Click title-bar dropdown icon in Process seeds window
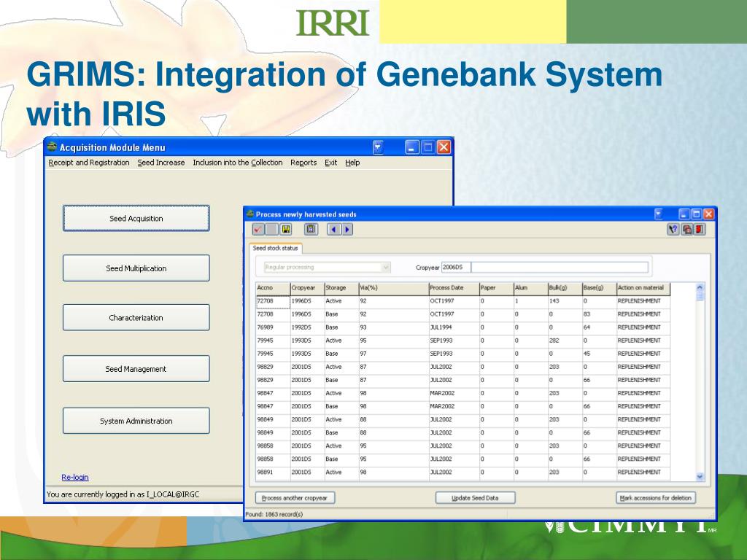 pyautogui.click(x=658, y=214)
